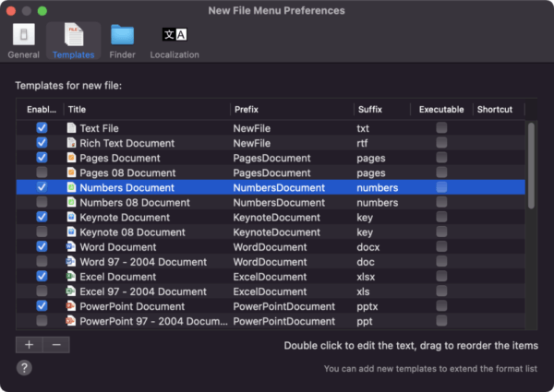This screenshot has width=554, height=392.
Task: Click the pptx suffix cell
Action: pos(367,306)
